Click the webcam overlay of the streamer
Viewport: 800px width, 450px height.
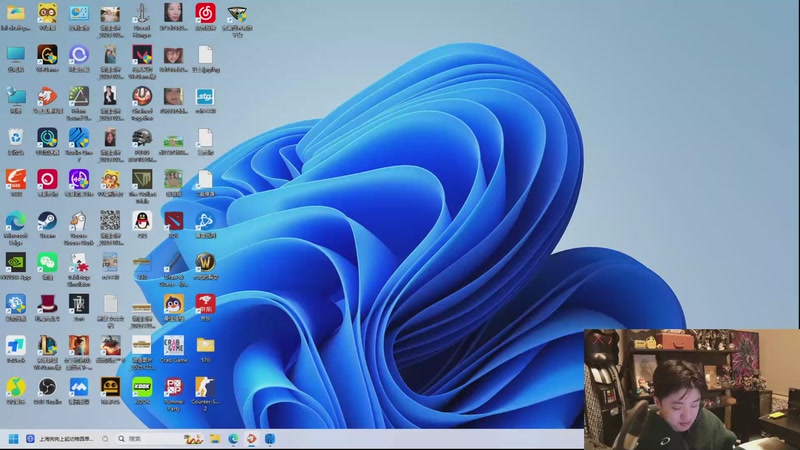pyautogui.click(x=692, y=389)
